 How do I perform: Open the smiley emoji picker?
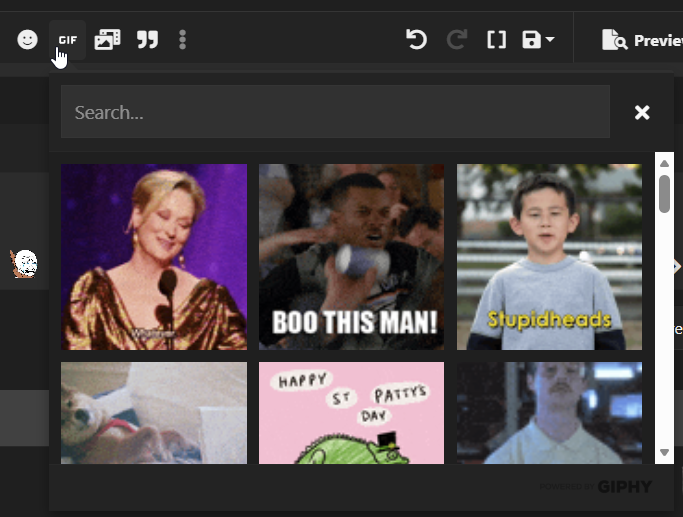pos(27,40)
